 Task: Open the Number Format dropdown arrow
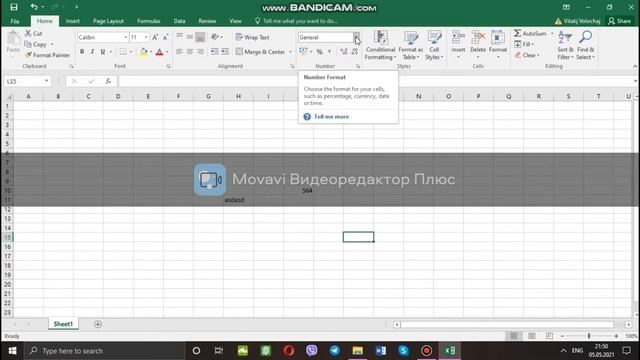(356, 37)
